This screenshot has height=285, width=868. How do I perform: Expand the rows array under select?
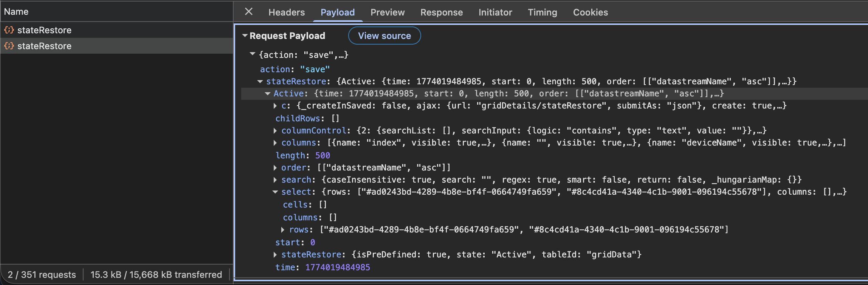(283, 230)
